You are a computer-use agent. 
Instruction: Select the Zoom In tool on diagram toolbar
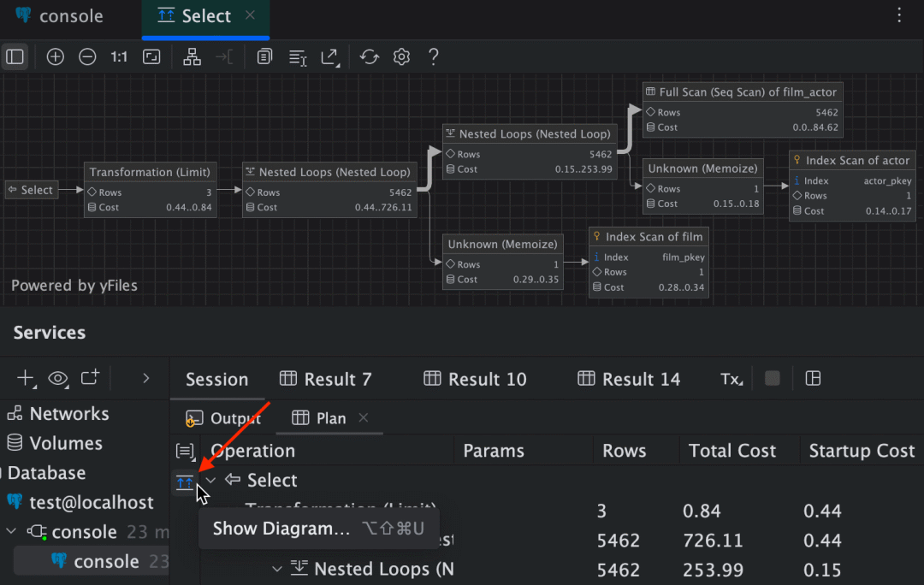pyautogui.click(x=55, y=56)
